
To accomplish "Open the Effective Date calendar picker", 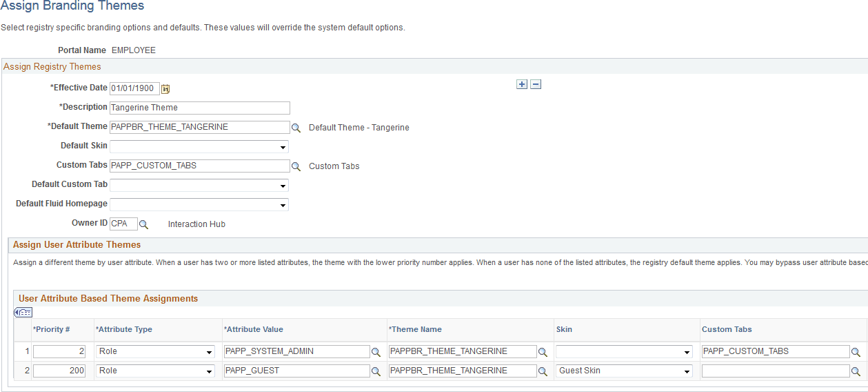I will tap(165, 88).
